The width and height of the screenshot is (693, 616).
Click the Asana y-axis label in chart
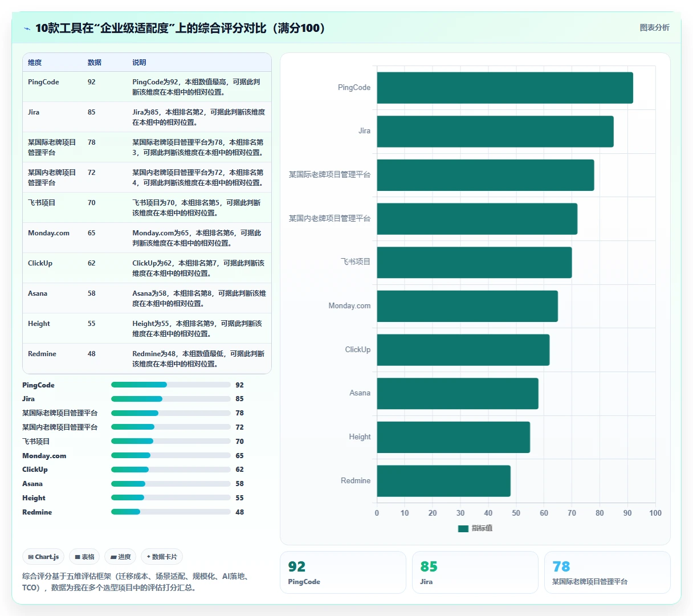tap(360, 393)
